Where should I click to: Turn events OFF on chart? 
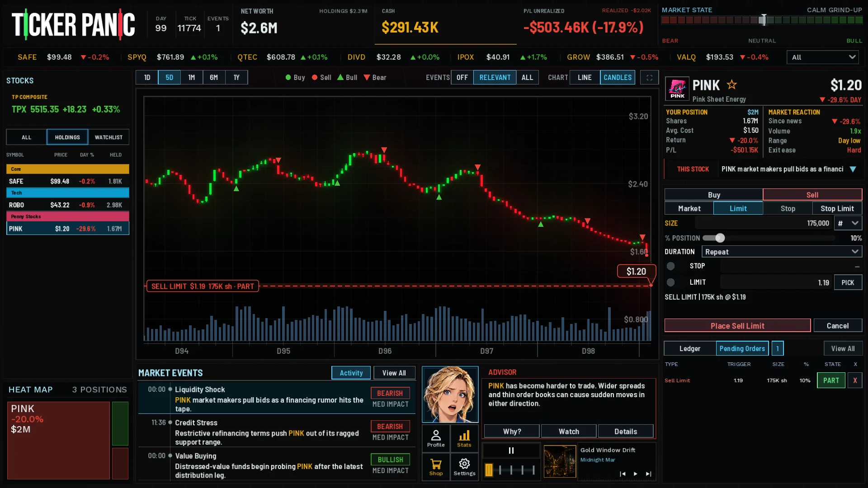point(462,77)
